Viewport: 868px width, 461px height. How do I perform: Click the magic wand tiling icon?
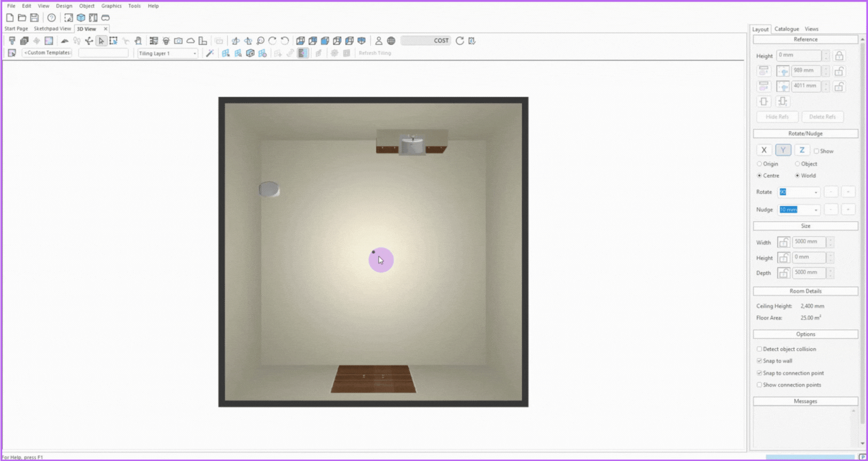[x=210, y=53]
